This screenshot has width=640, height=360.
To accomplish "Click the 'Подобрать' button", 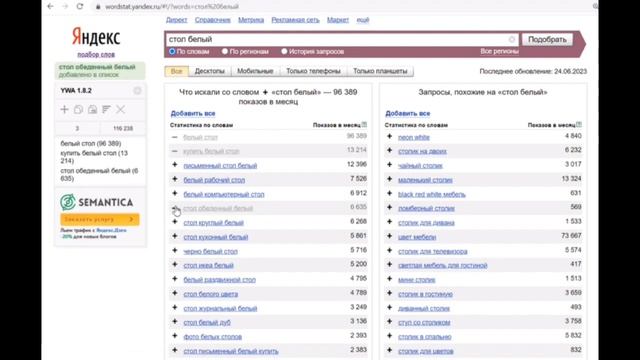I will tap(547, 40).
